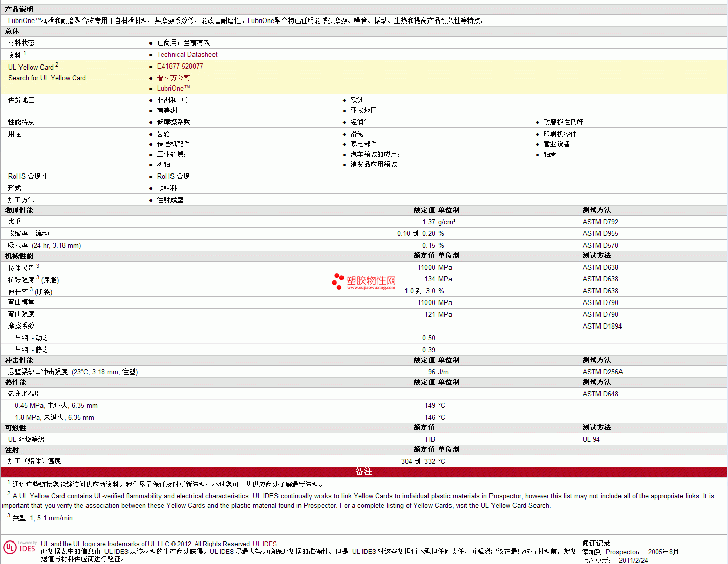Click the region entry 南美洲
Viewport: 728px width, 564px height.
pos(167,110)
